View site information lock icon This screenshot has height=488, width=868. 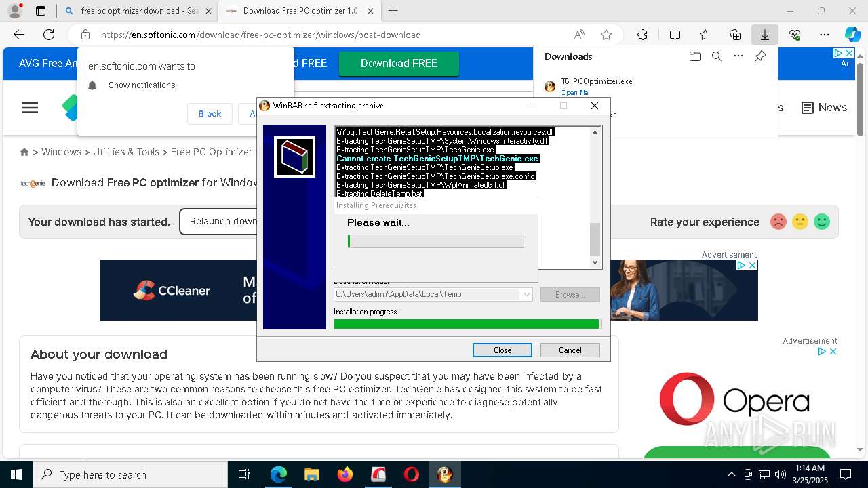85,35
